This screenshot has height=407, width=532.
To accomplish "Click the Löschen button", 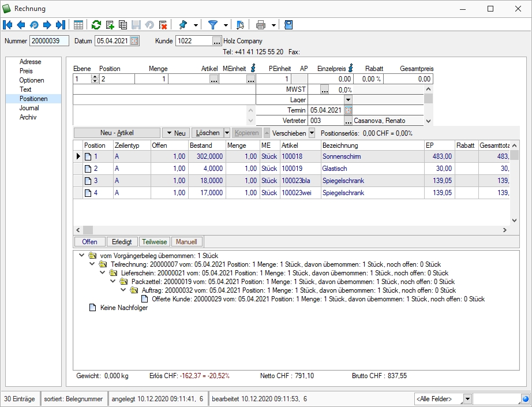I will tap(208, 133).
